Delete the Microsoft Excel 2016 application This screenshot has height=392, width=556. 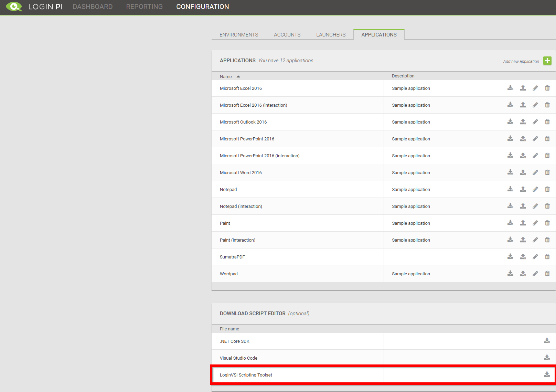547,88
